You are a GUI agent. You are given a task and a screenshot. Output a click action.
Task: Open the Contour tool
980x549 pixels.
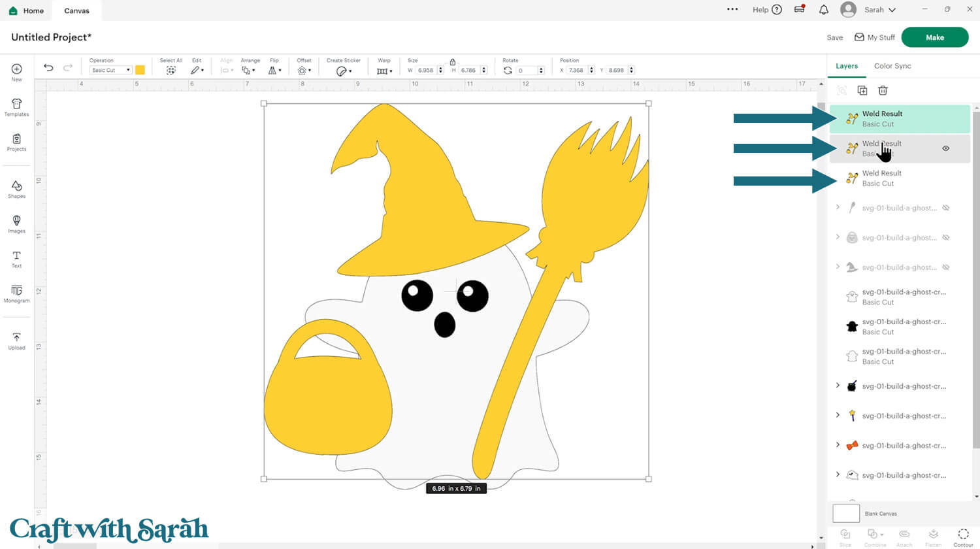[963, 536]
